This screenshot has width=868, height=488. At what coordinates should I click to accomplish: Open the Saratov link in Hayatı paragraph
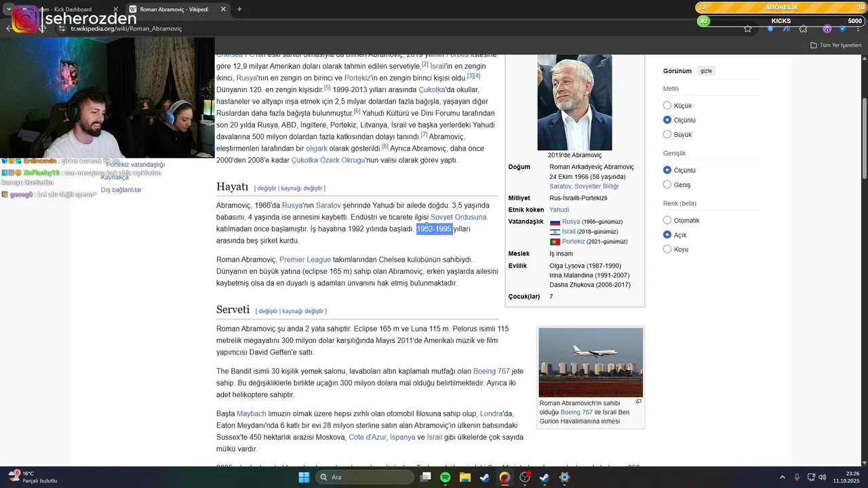[328, 205]
